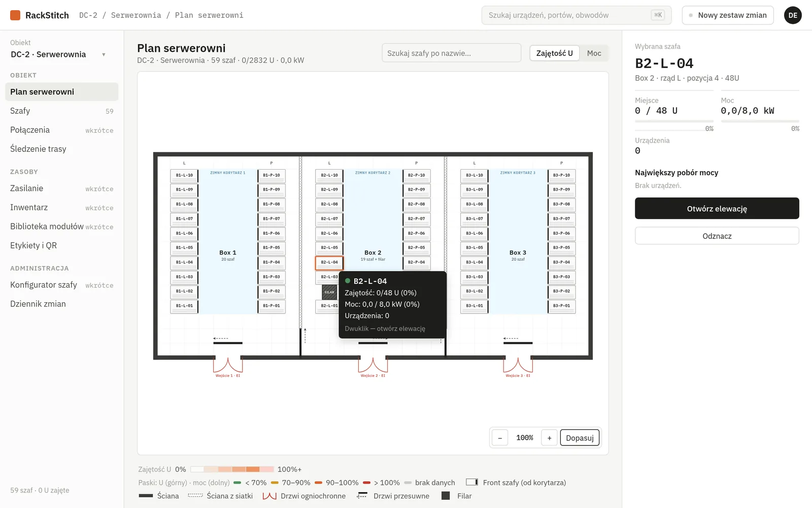Select rack B2-P-09 on the plan
Image resolution: width=812 pixels, height=508 pixels.
417,189
